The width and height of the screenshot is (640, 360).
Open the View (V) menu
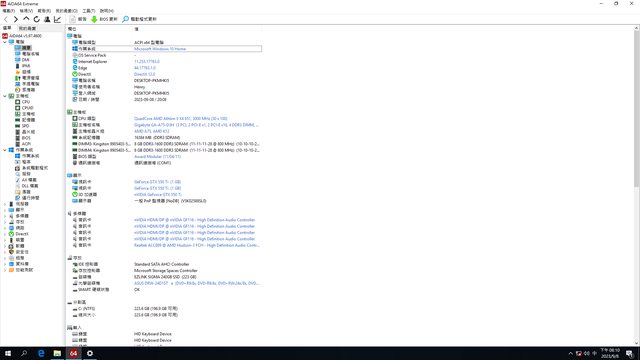point(26,11)
